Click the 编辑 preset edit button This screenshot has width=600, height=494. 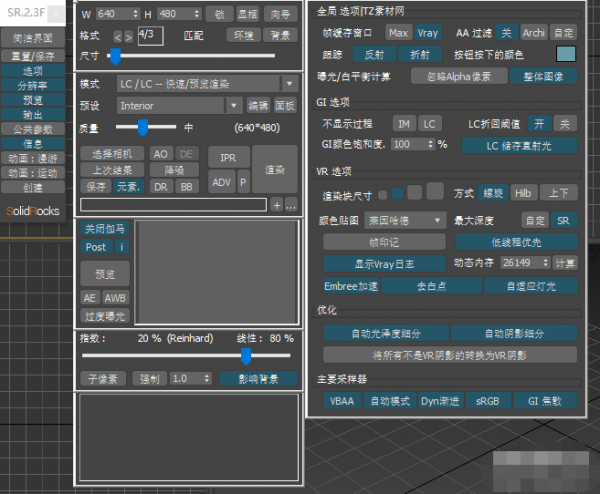pyautogui.click(x=258, y=105)
